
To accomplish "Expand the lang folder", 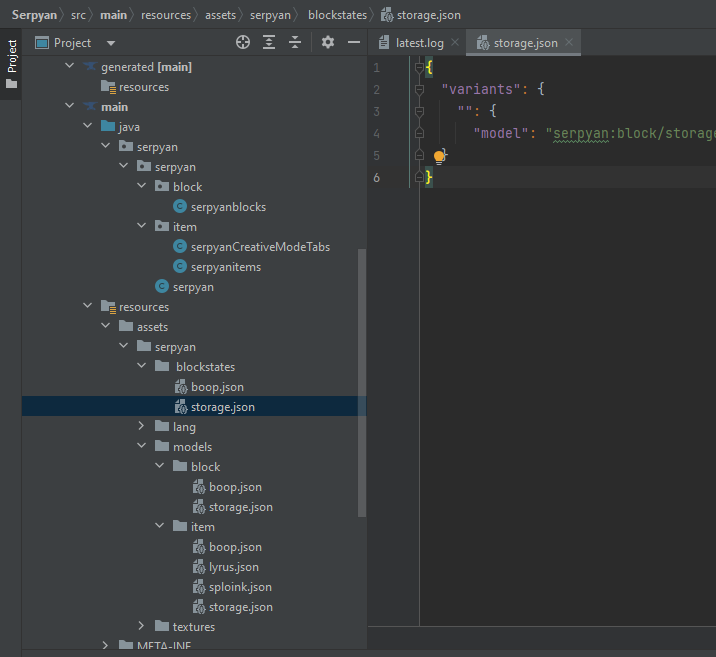I will tap(142, 426).
